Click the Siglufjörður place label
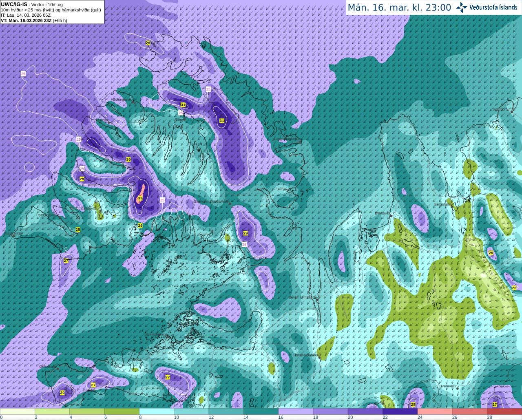 [502, 109]
